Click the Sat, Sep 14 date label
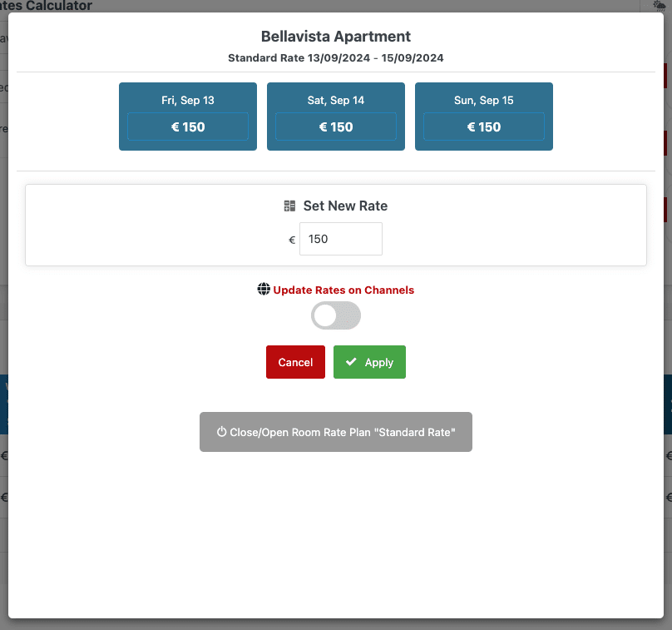This screenshot has width=672, height=630. 336,100
